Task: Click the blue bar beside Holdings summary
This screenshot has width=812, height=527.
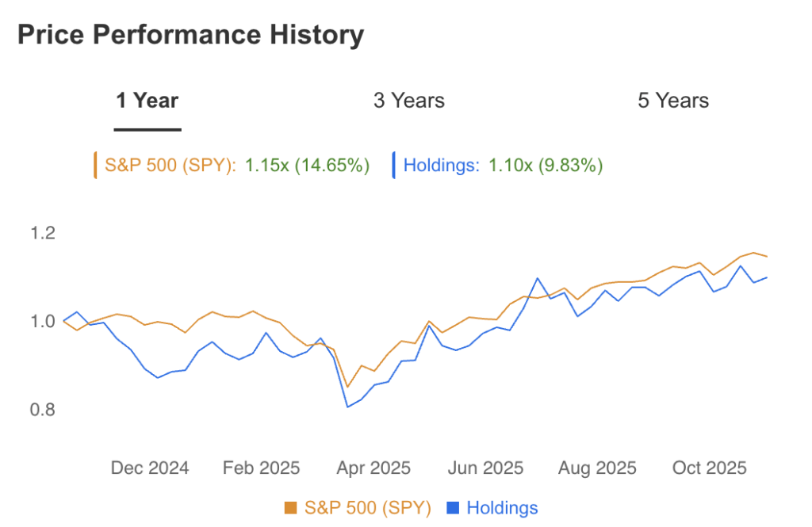Action: [394, 166]
